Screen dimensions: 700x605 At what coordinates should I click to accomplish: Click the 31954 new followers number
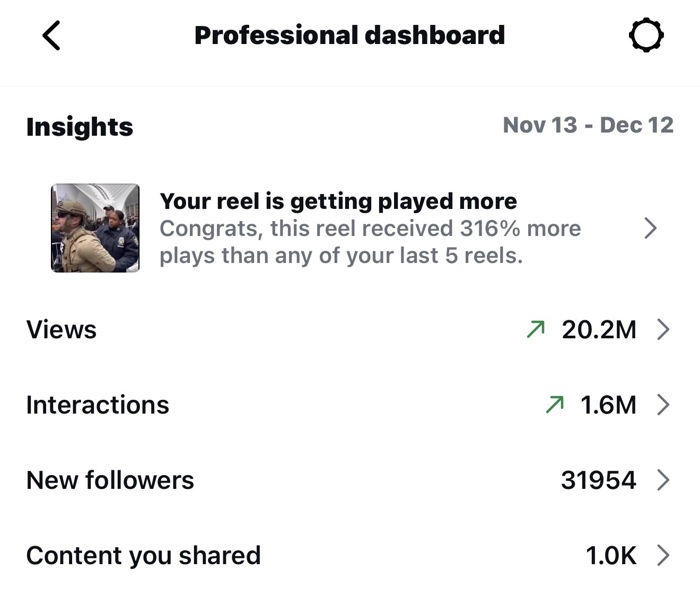pos(598,480)
